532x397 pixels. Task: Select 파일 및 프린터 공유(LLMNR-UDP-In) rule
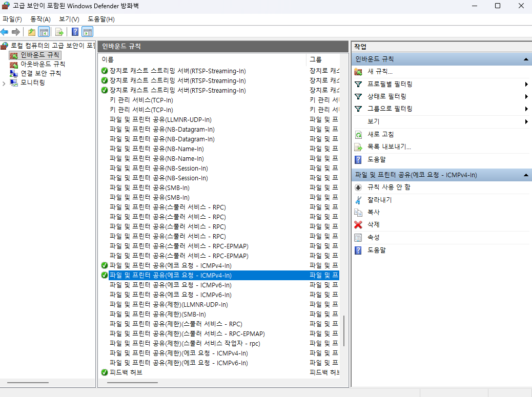click(x=220, y=120)
